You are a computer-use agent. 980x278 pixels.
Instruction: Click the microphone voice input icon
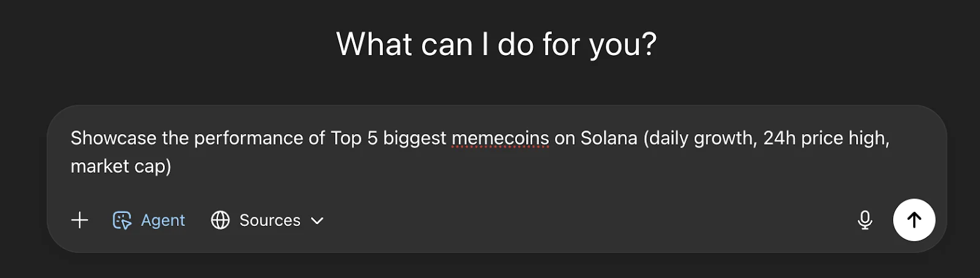tap(865, 220)
